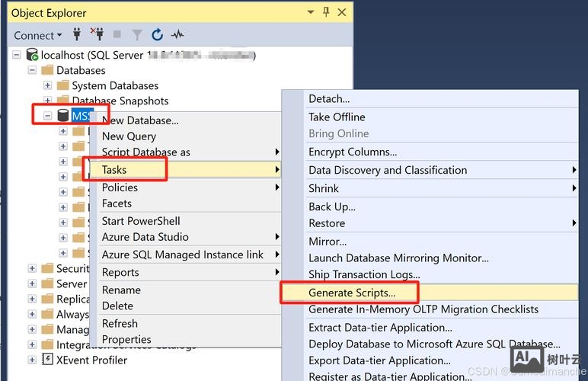Refresh Object Explorer using toolbar icon
The image size is (588, 381).
coord(157,34)
